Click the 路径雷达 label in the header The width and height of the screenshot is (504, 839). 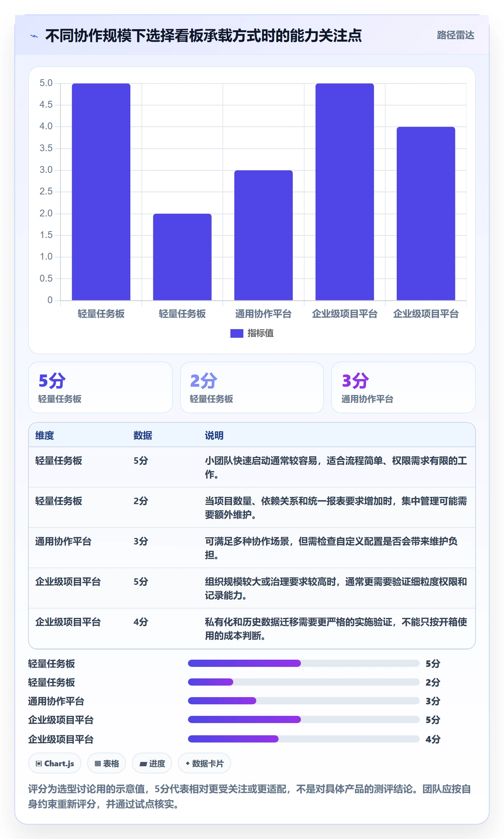coord(455,35)
